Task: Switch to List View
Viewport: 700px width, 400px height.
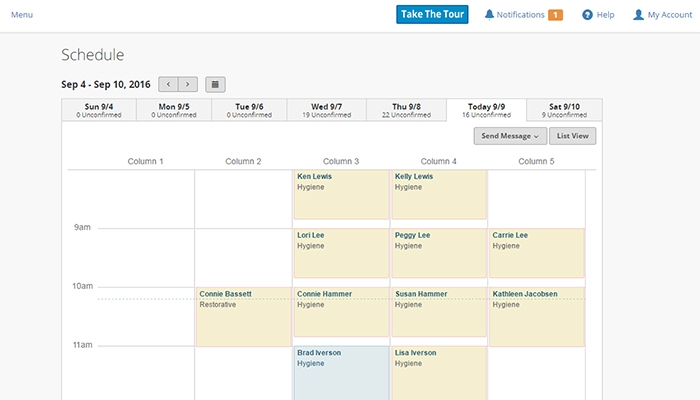Action: click(573, 135)
